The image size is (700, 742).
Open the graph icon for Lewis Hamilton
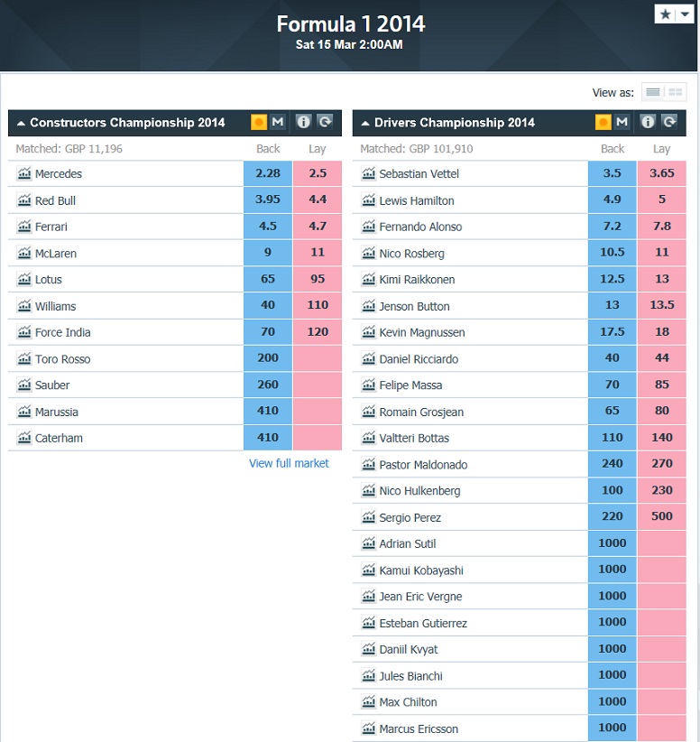click(x=368, y=200)
